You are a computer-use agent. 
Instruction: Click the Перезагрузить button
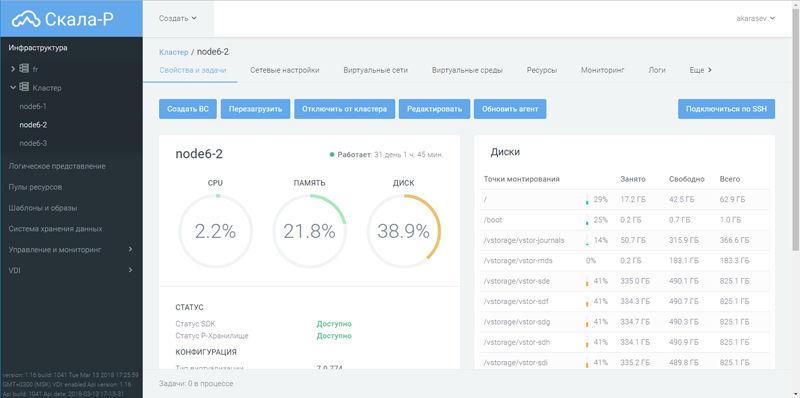point(256,109)
